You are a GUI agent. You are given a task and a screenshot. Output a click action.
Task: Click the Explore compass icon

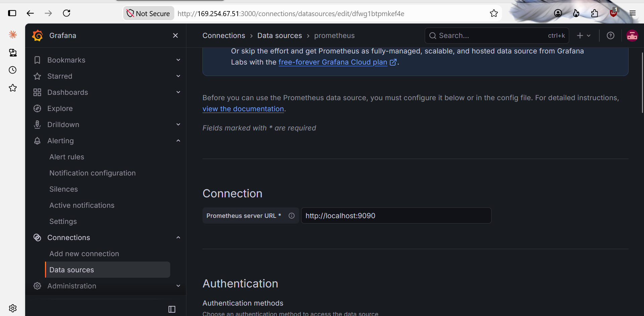coord(37,109)
